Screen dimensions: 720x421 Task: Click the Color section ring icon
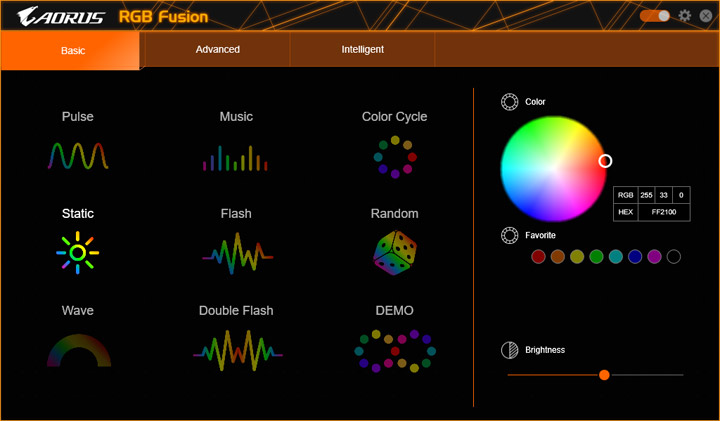pyautogui.click(x=509, y=102)
